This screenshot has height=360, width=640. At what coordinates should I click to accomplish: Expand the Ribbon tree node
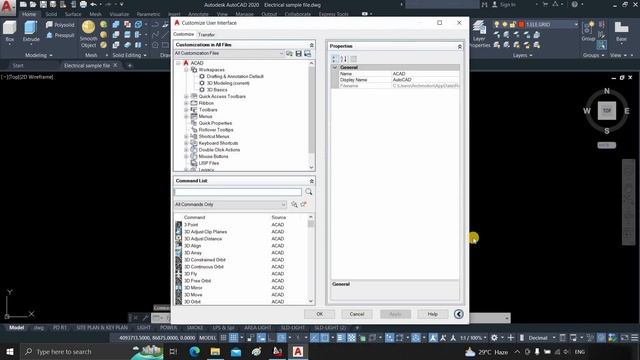(x=186, y=103)
